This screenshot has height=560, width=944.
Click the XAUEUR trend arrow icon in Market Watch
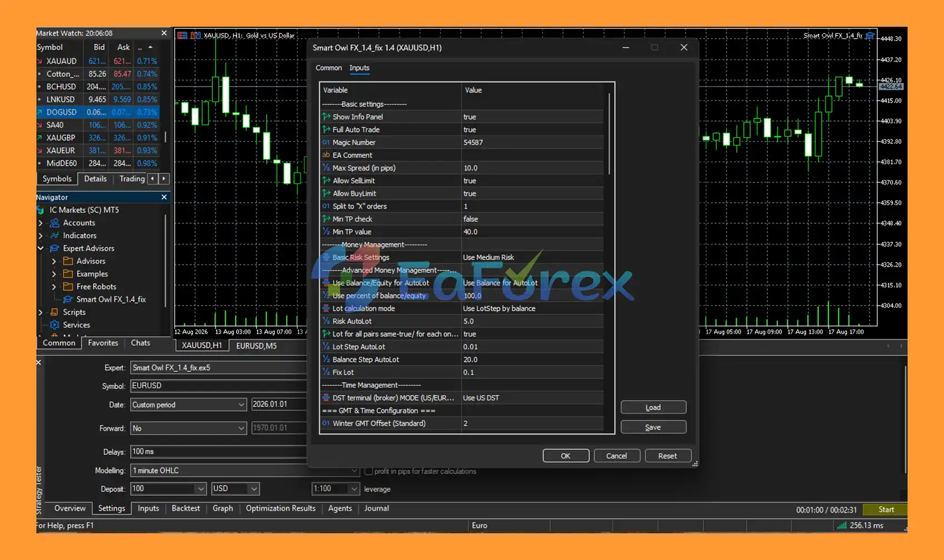tap(39, 151)
